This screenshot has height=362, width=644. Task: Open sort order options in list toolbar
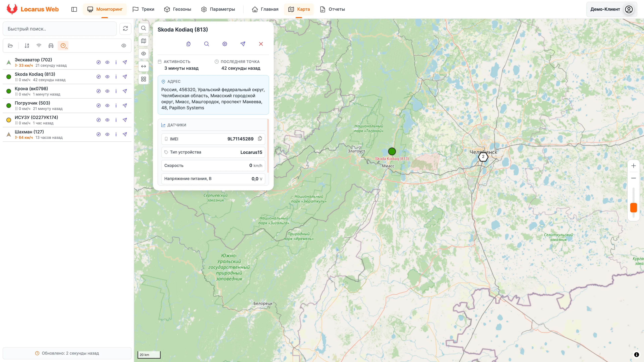click(x=27, y=45)
